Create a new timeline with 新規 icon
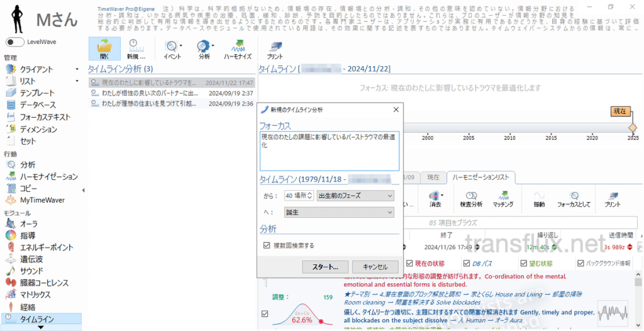Image resolution: width=644 pixels, height=331 pixels. (x=136, y=49)
